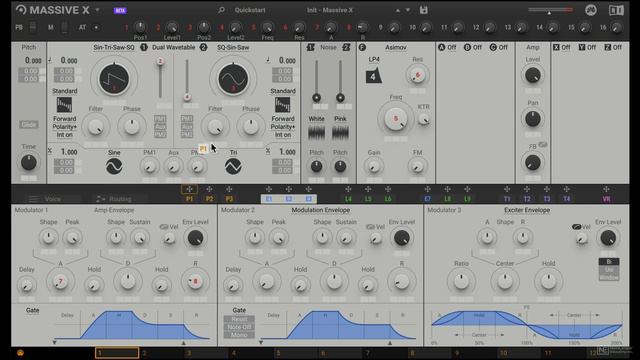Click the preset browser search magnifier
Viewport: 640px width, 360px height.
(221, 10)
